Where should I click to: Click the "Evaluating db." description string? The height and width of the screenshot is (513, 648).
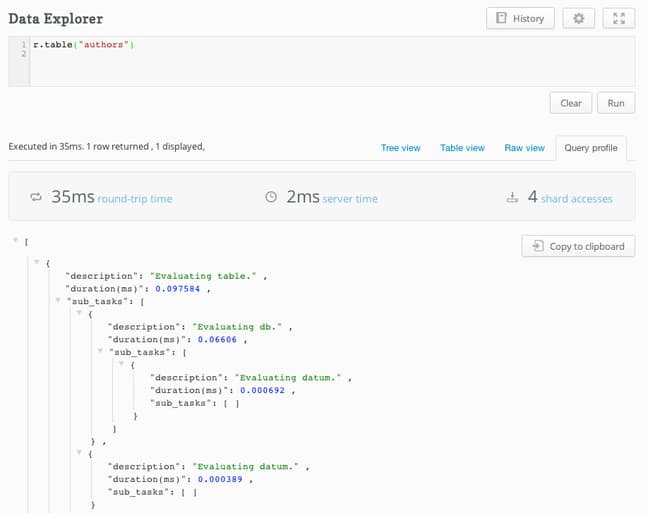coord(237,327)
